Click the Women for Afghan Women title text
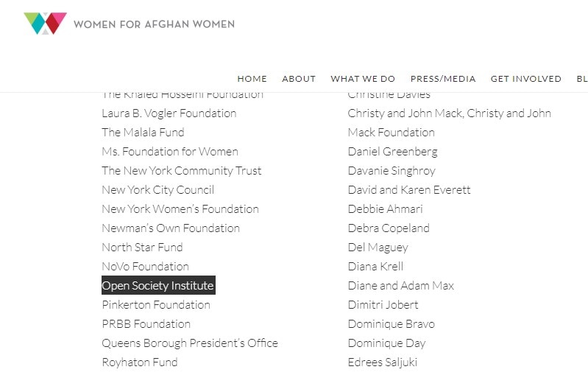 tap(154, 24)
